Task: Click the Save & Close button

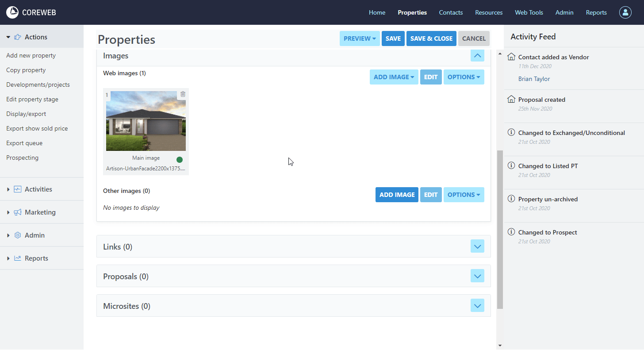Action: (431, 38)
